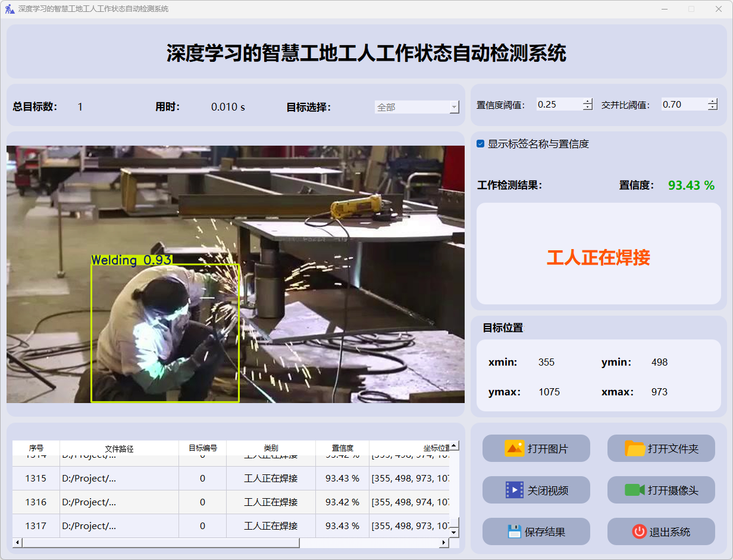This screenshot has width=733, height=560.
Task: Click the red power icon
Action: (639, 531)
